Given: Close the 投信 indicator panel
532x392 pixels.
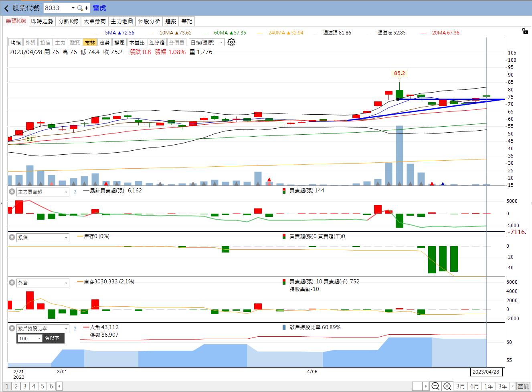Looking at the screenshot, I should [x=12, y=238].
